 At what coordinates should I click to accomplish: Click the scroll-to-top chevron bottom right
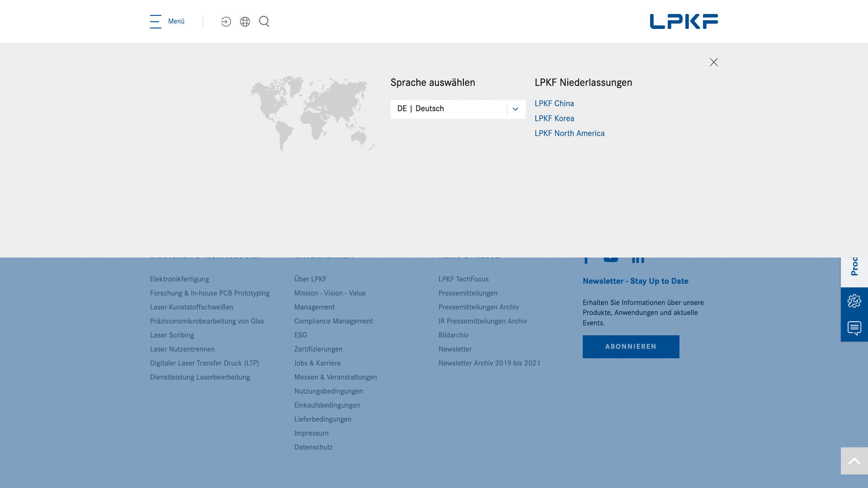pyautogui.click(x=854, y=460)
